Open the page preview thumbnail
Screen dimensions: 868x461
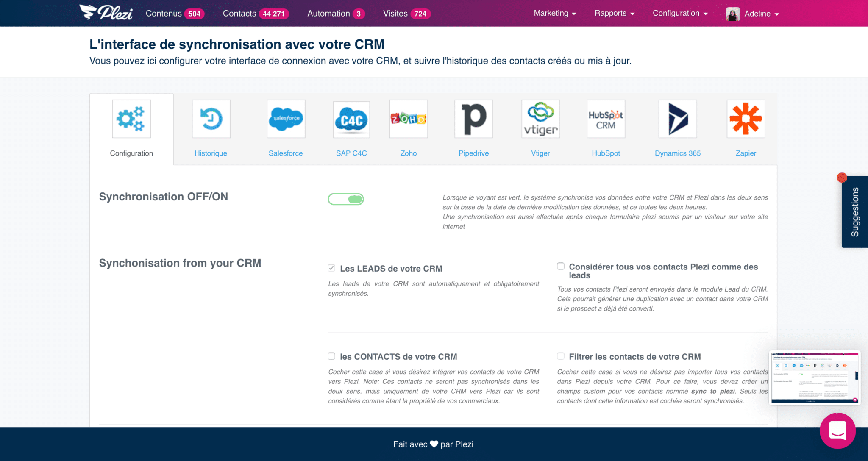815,378
